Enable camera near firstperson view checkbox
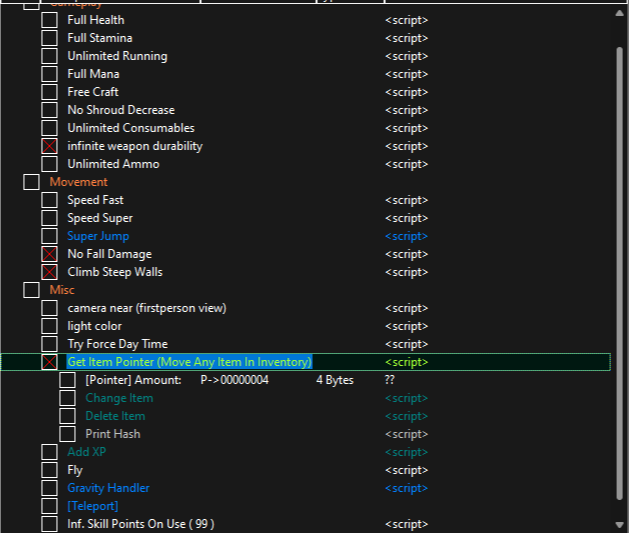 [49, 308]
